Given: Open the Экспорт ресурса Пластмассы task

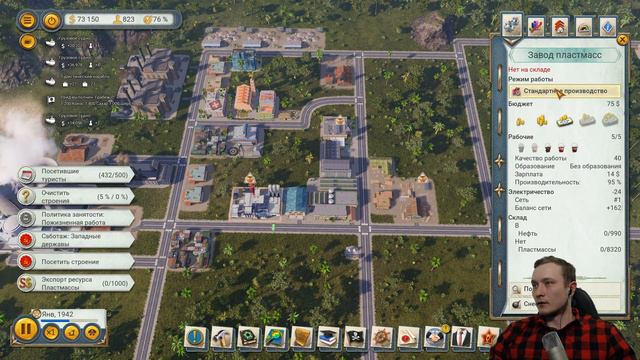Looking at the screenshot, I should tap(76, 283).
